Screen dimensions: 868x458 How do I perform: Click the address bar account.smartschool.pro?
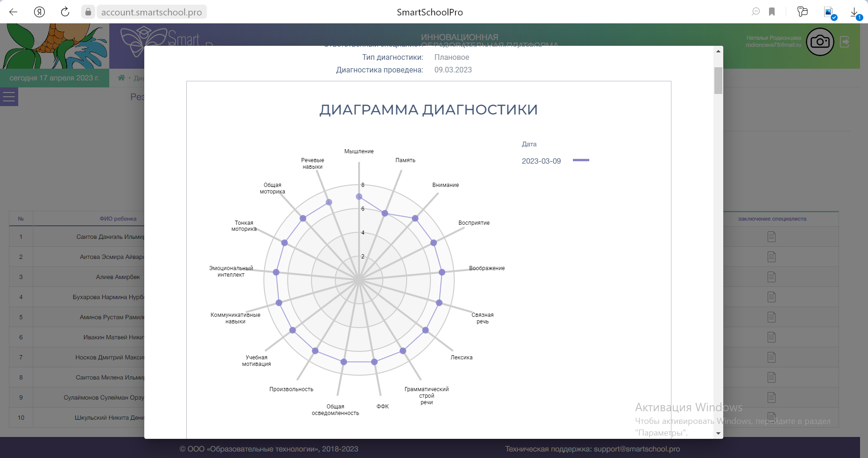151,12
